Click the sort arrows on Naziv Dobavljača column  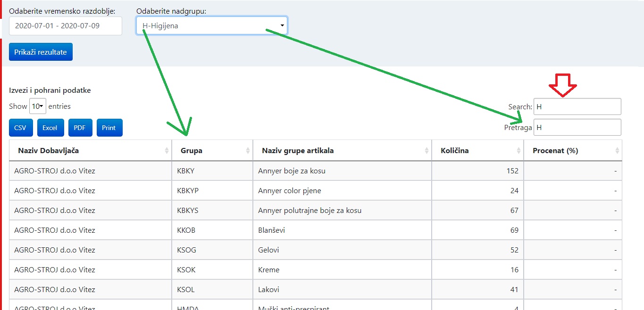166,150
